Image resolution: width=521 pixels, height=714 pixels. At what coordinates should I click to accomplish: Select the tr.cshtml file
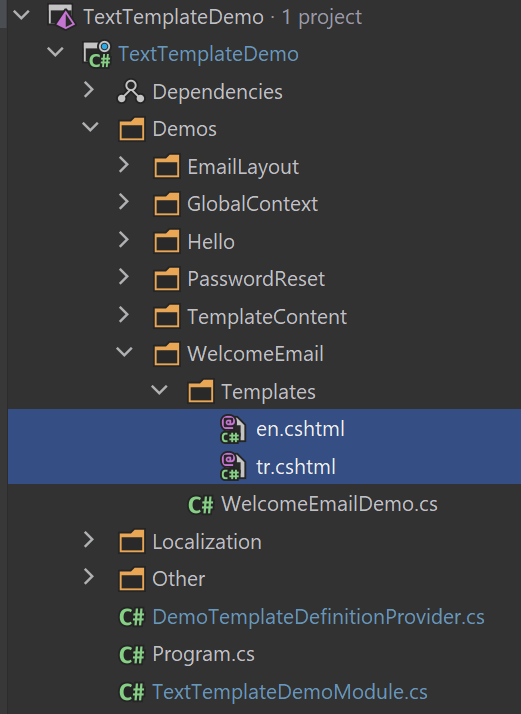[x=264, y=466]
